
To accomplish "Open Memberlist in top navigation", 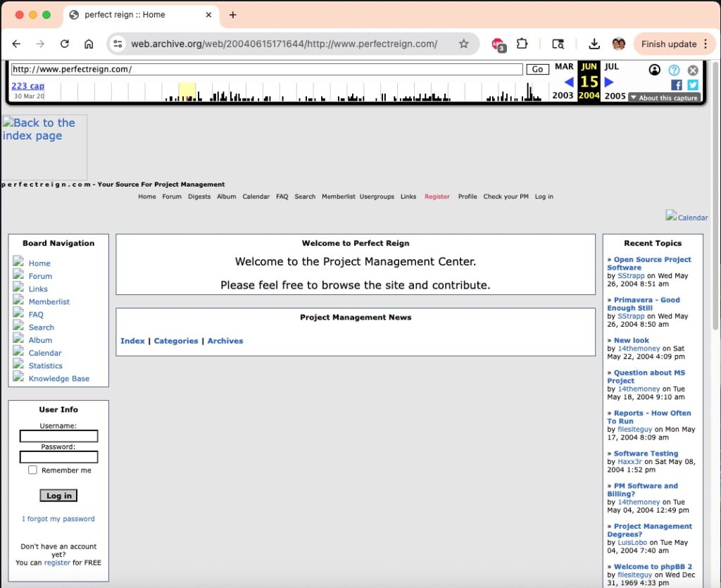I will 338,196.
